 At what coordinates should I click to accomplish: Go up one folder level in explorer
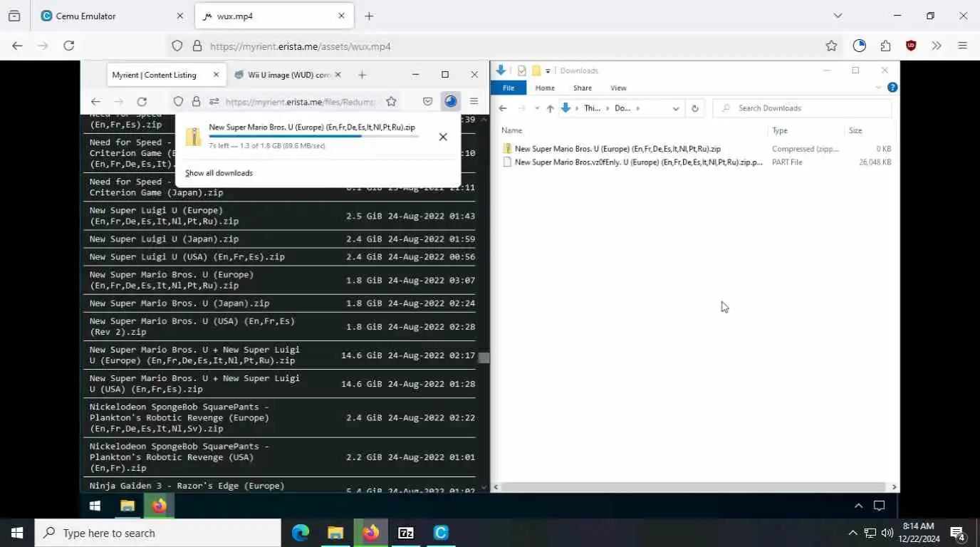coord(550,108)
